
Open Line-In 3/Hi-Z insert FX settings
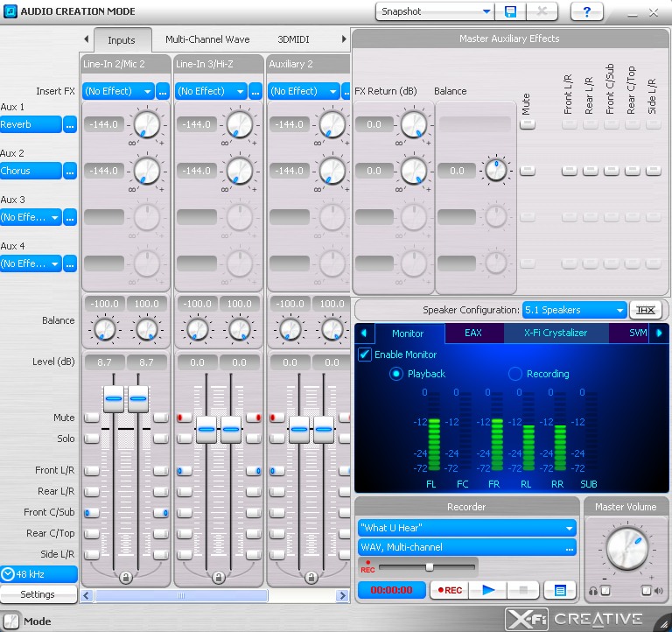[x=255, y=91]
